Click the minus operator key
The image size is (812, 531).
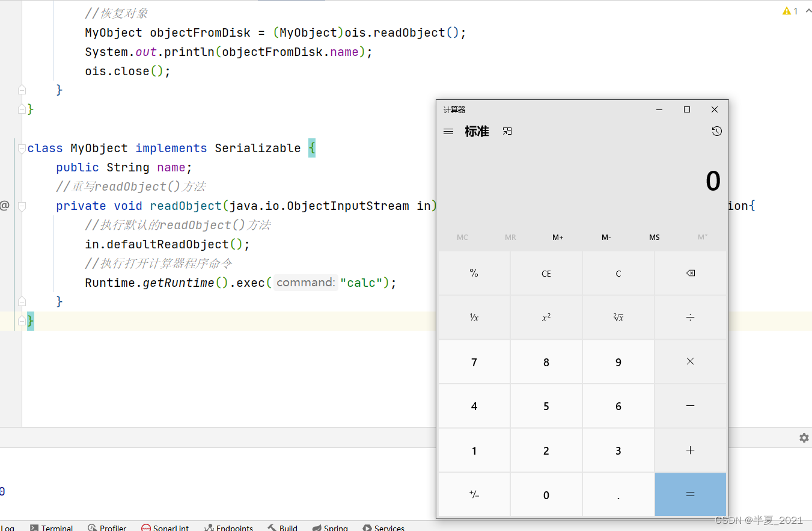[691, 406]
